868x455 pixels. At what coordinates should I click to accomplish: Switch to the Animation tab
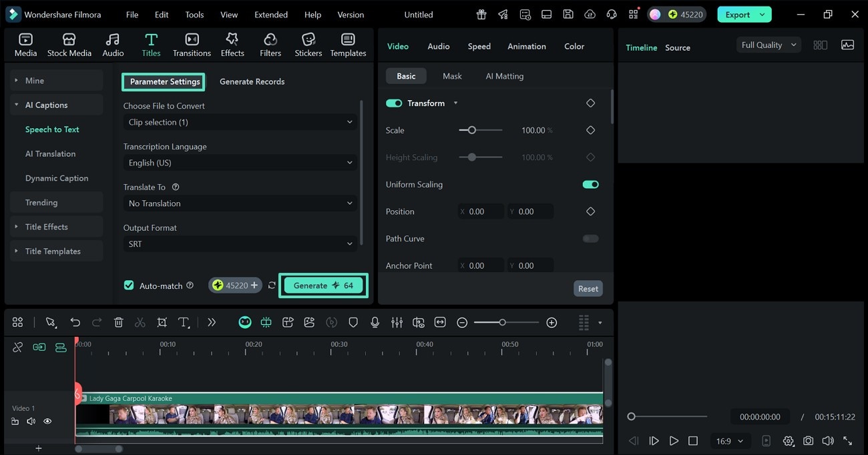[x=527, y=46]
